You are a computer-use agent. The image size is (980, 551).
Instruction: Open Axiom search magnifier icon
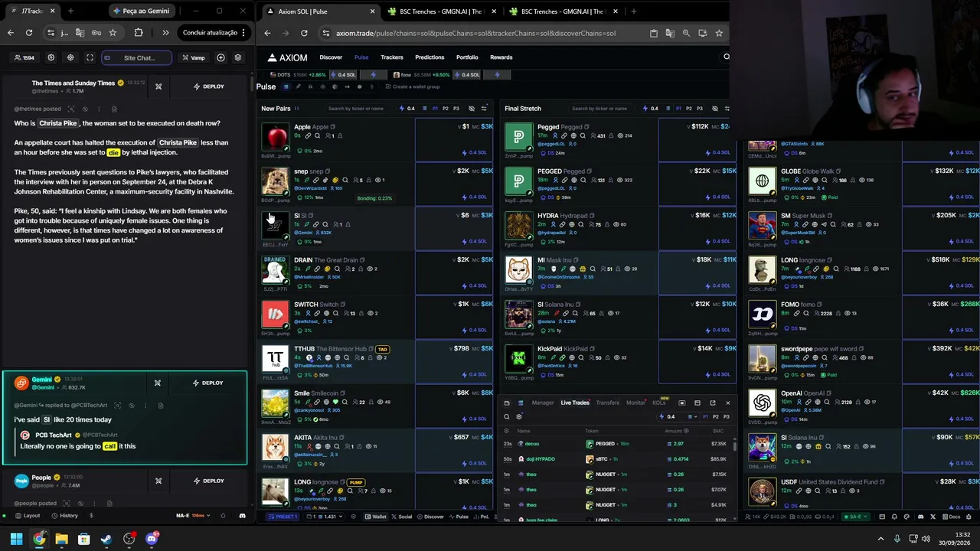click(x=727, y=57)
